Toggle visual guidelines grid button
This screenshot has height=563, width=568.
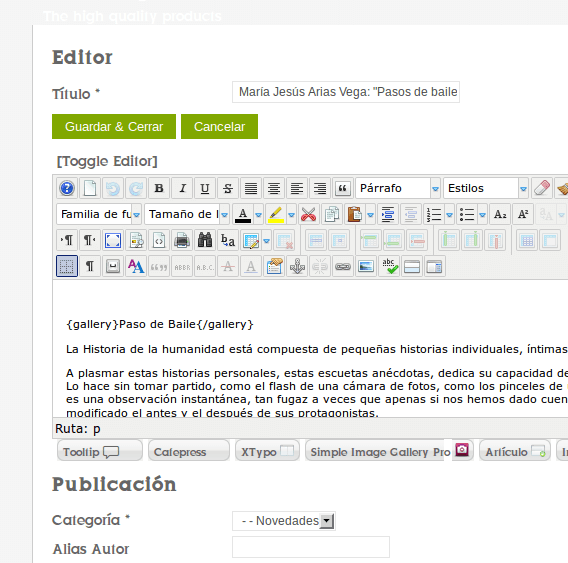coord(67,267)
